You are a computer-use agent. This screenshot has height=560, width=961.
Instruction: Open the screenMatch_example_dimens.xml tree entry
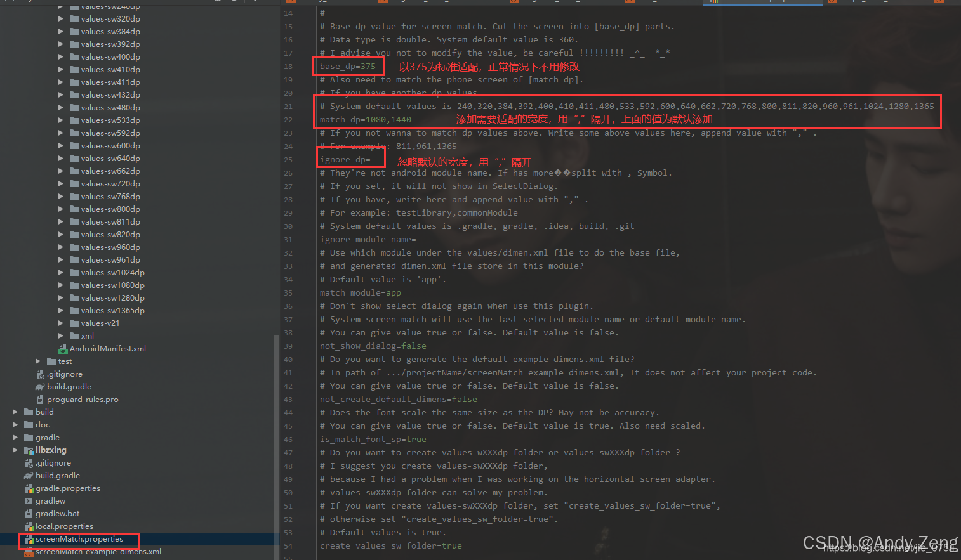tap(98, 552)
